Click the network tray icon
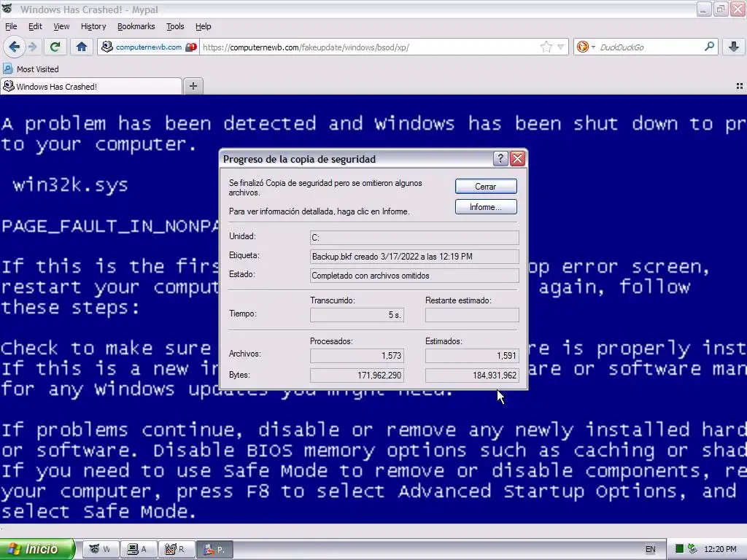 click(x=692, y=549)
